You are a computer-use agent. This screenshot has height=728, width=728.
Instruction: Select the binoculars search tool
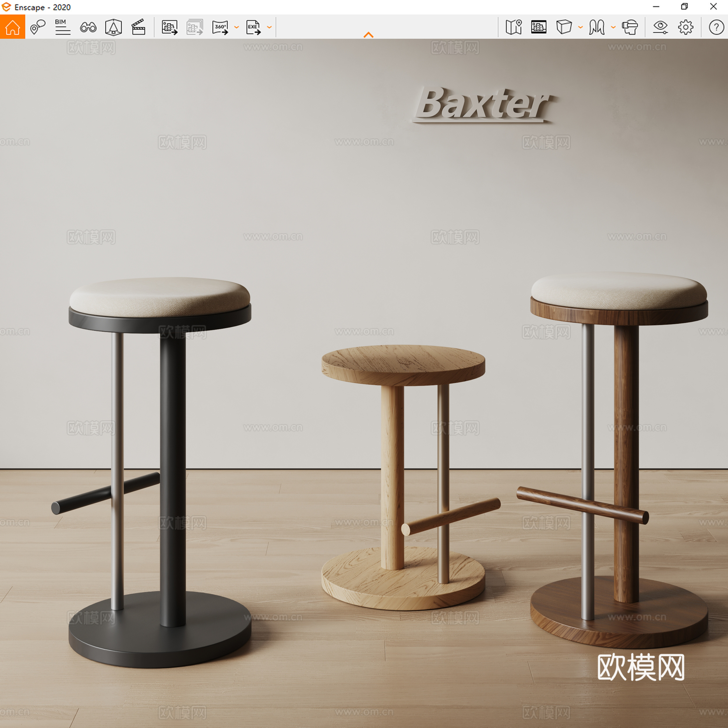88,27
